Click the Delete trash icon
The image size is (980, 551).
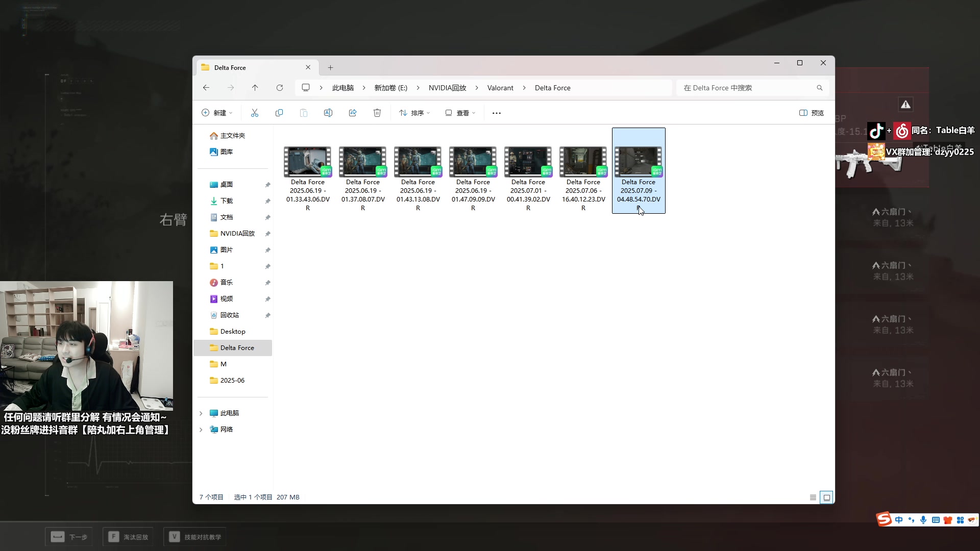click(x=377, y=113)
